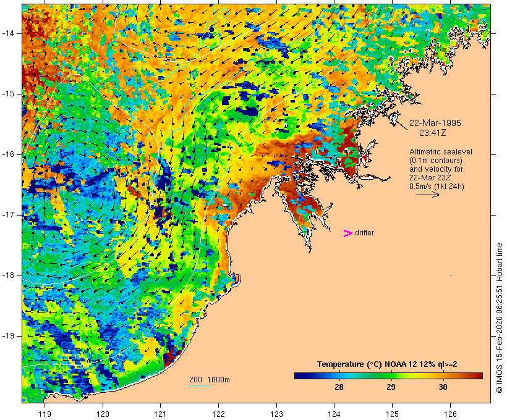Click the IMOS copyright timestamp text

tap(499, 318)
